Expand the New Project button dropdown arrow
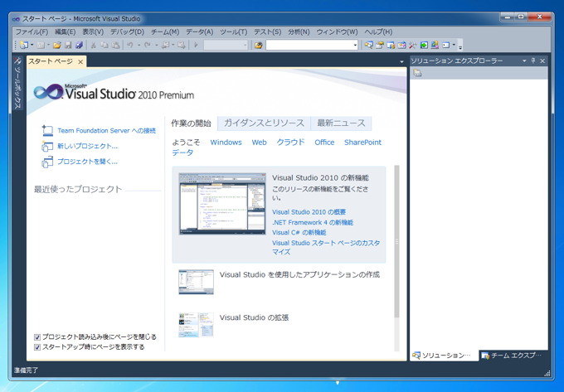 click(x=32, y=45)
